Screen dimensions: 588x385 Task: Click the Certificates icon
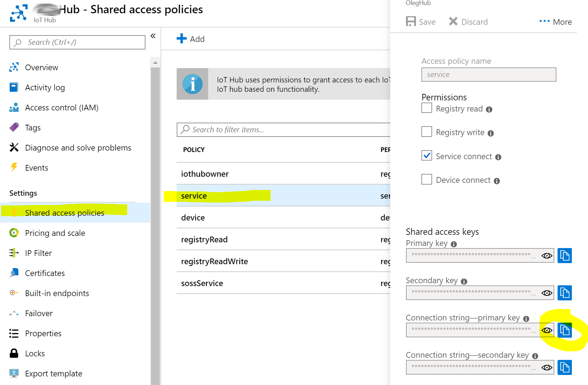point(14,273)
